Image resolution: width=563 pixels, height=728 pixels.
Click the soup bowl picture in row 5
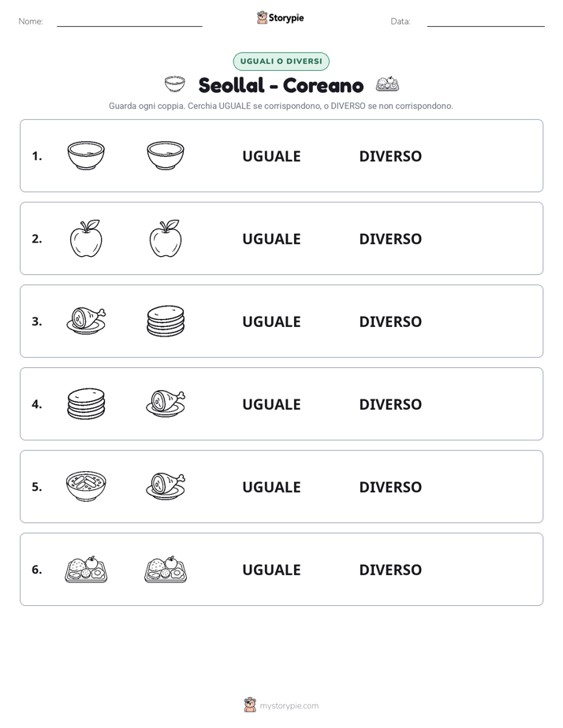pos(86,486)
